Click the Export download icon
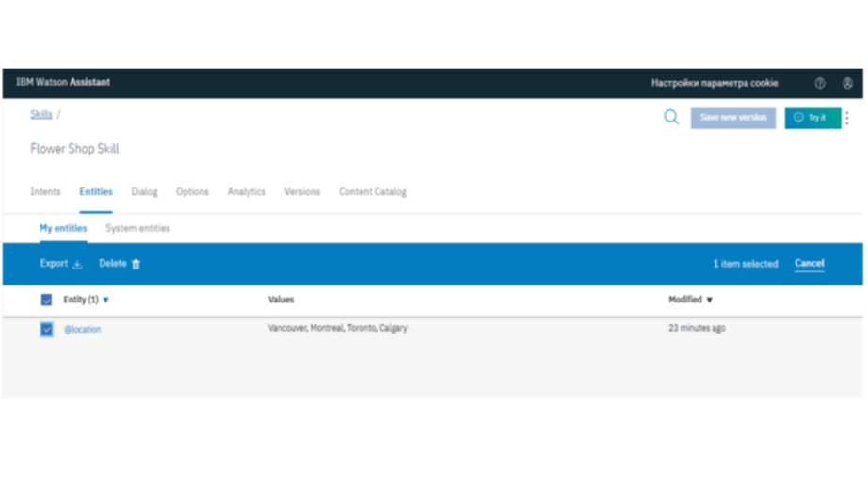Image resolution: width=868 pixels, height=489 pixels. [77, 265]
